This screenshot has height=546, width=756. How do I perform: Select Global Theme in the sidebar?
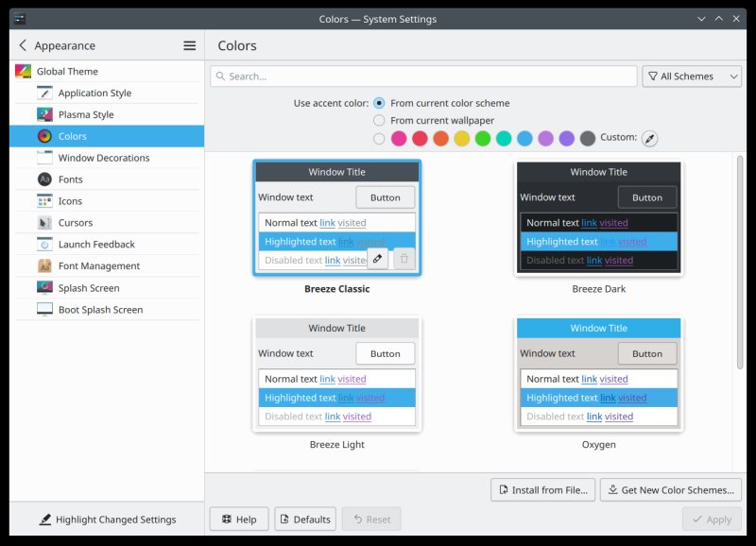click(x=67, y=71)
